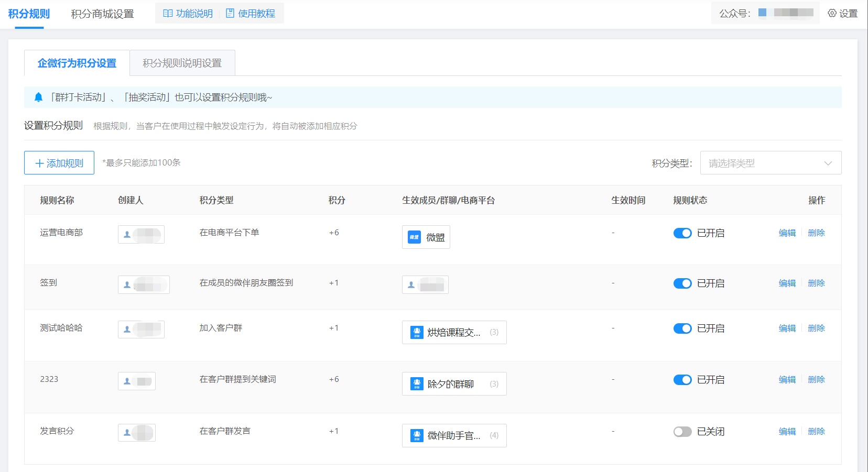Click the 烘焙课程交... group tag
Image resolution: width=868 pixels, height=472 pixels.
(454, 332)
